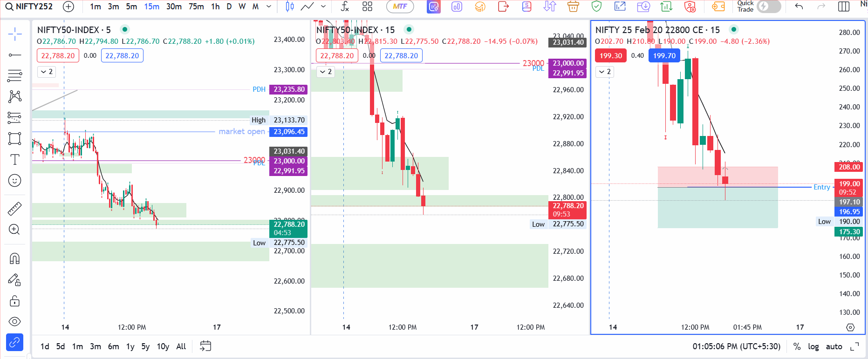
Task: Click the MTF button
Action: pyautogui.click(x=400, y=7)
